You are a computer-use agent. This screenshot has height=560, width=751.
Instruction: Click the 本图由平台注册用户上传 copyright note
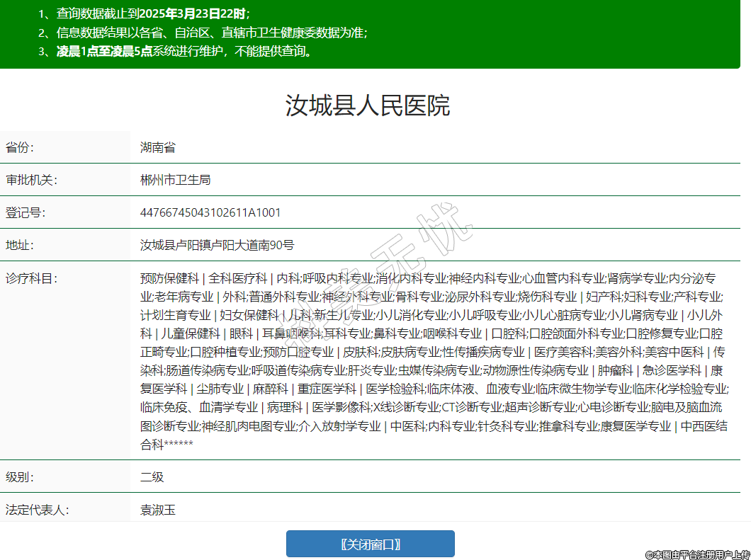tap(696, 554)
